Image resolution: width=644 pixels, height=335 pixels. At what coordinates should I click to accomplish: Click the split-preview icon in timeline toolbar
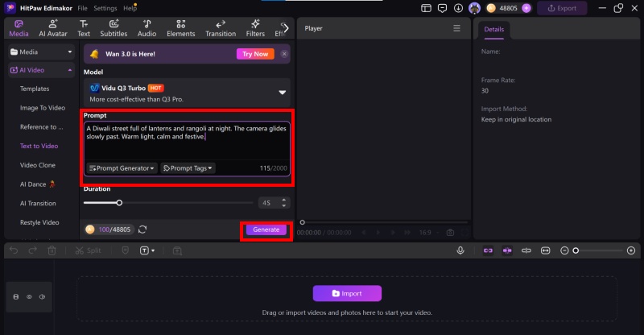click(526, 250)
